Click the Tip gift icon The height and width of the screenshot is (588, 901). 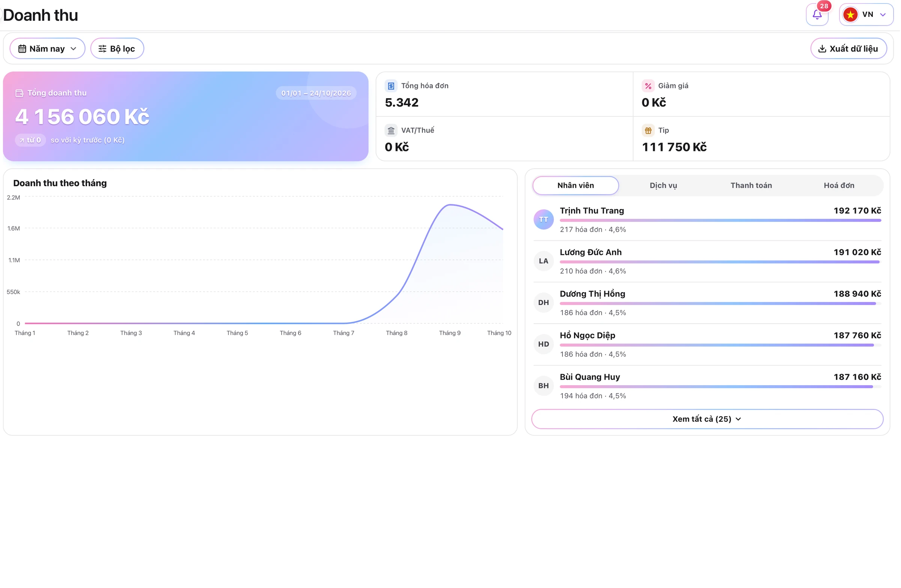tap(649, 131)
